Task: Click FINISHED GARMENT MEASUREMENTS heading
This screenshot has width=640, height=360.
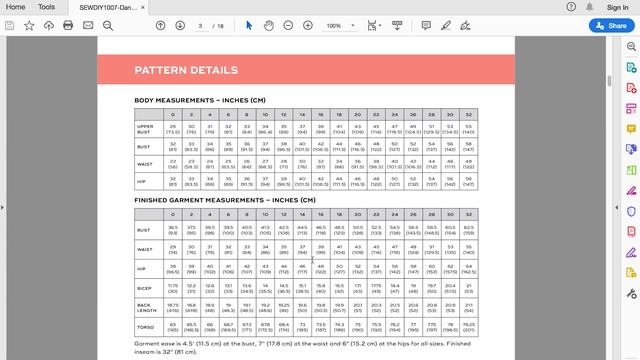Action: 225,200
